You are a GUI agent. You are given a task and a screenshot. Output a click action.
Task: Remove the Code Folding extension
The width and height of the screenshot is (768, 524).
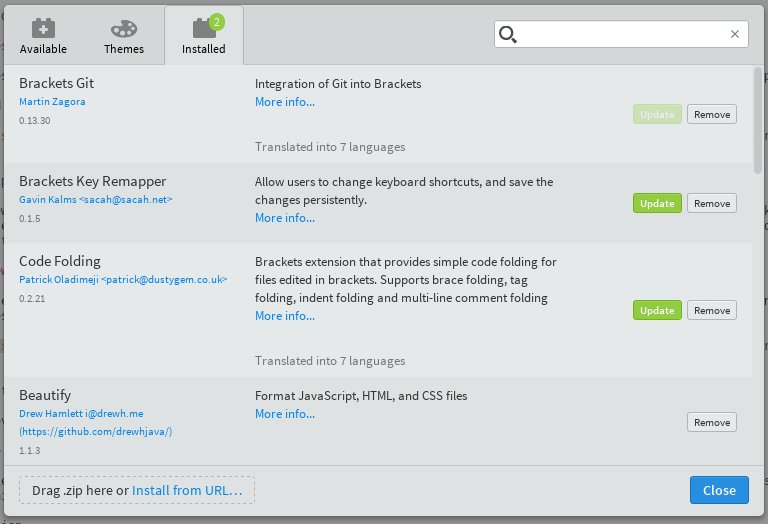pos(712,310)
